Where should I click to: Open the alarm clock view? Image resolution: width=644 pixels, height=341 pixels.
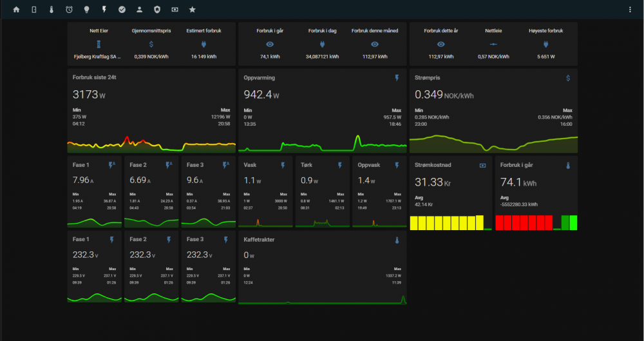[69, 10]
